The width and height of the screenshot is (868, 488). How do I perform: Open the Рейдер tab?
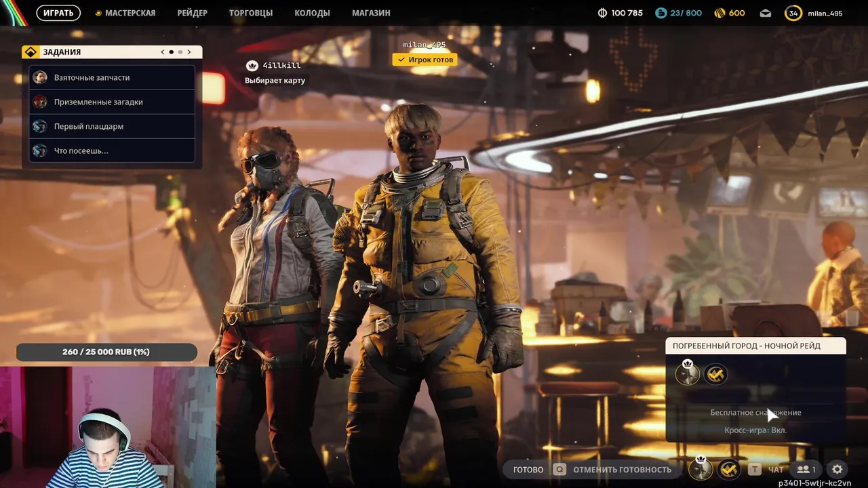click(x=192, y=13)
